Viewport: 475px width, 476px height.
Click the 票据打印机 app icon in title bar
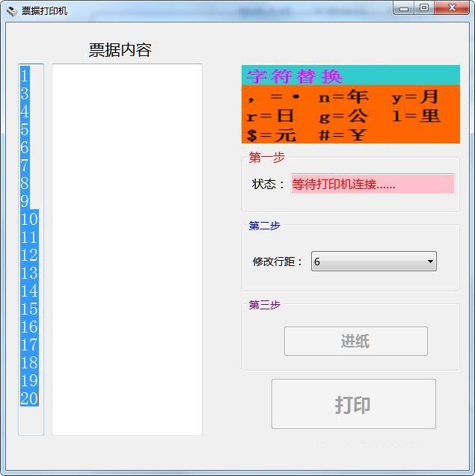pyautogui.click(x=12, y=11)
